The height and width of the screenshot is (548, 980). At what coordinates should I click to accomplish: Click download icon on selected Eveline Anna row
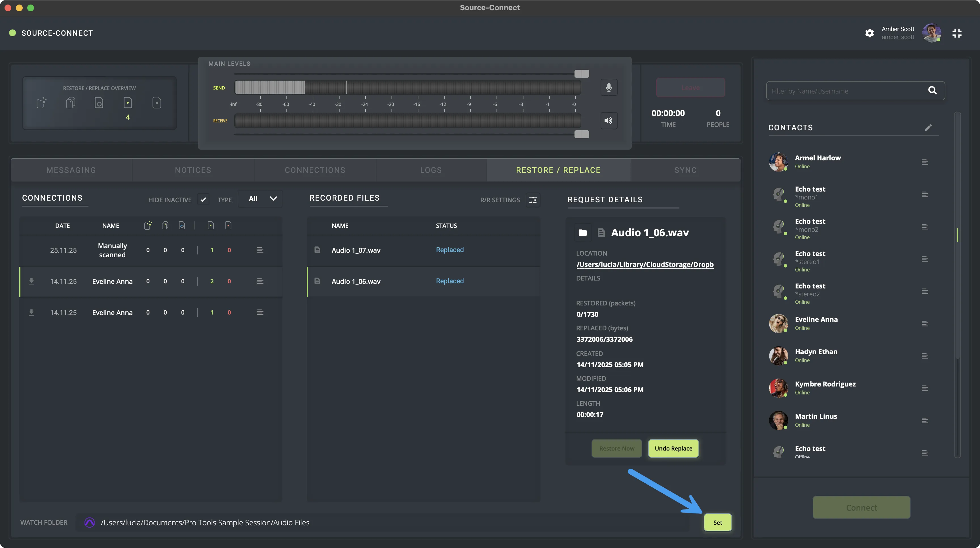[x=31, y=281]
